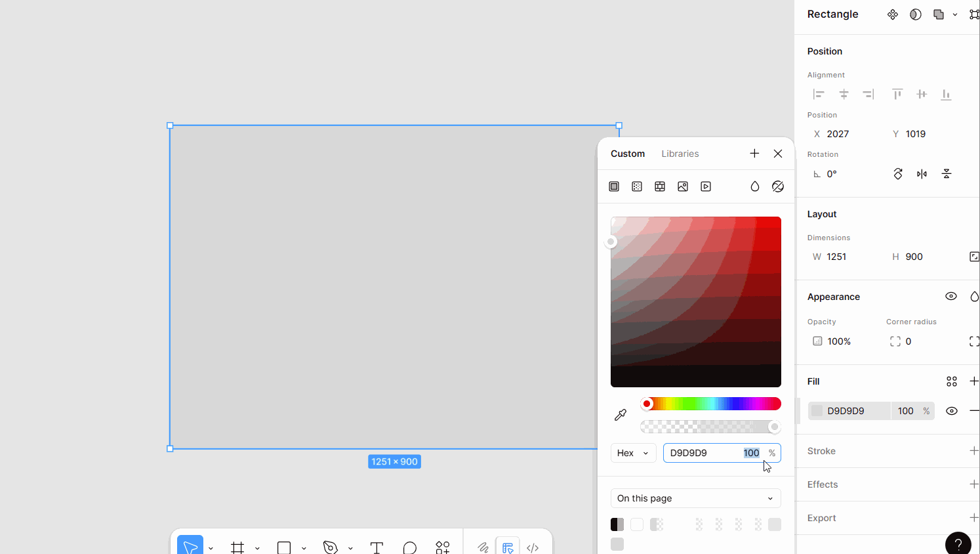Select the Comment tool
This screenshot has height=554, width=980.
click(x=410, y=547)
